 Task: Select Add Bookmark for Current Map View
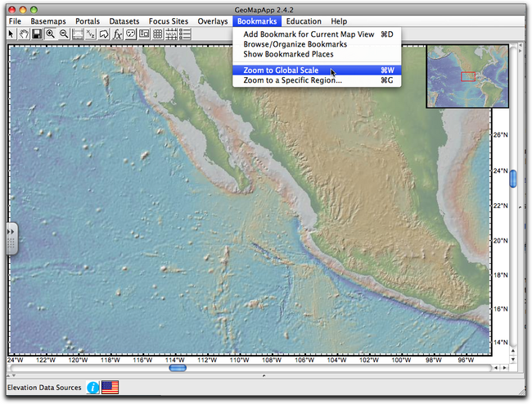coord(308,34)
